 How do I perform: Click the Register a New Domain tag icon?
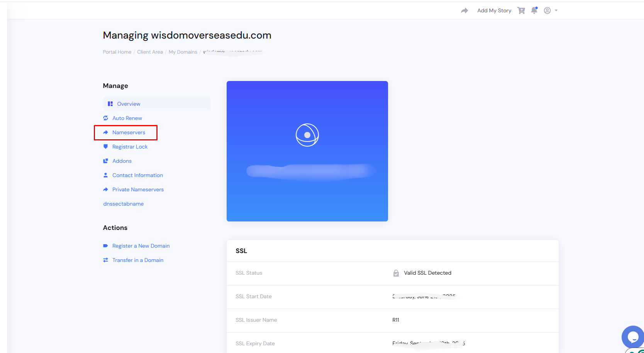pos(106,246)
